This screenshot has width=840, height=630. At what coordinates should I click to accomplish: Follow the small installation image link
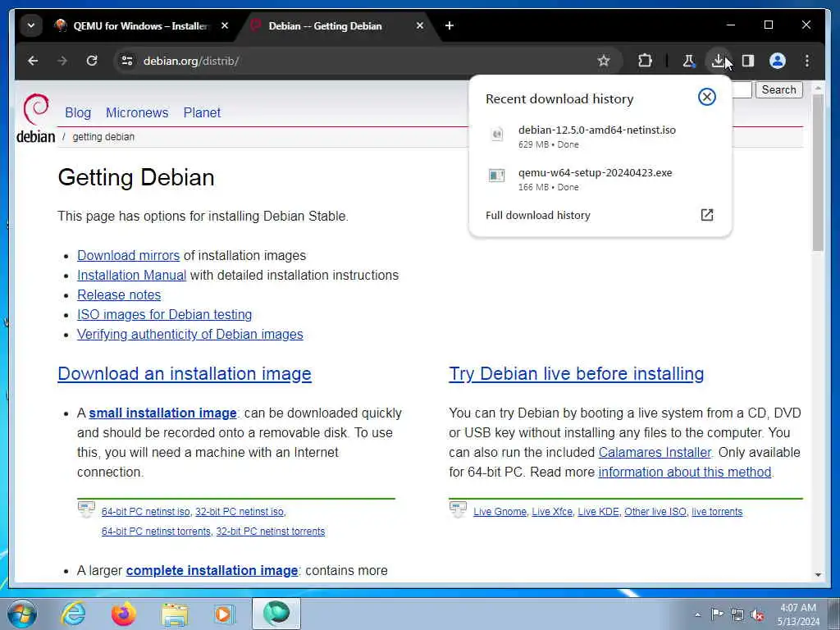pos(163,413)
